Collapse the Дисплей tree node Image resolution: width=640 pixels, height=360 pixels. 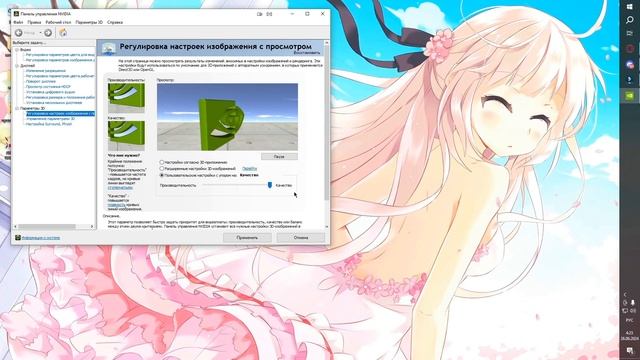(17, 66)
